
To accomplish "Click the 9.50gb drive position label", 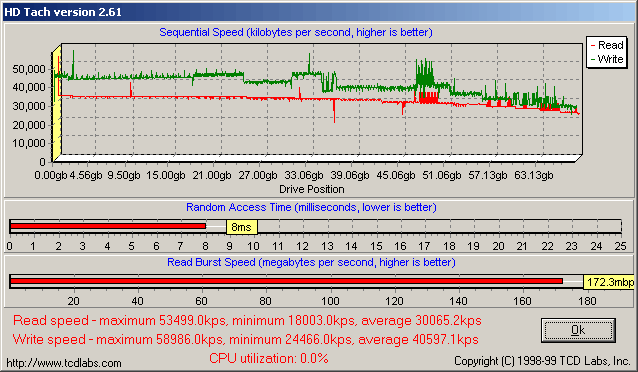I will 124,175.
